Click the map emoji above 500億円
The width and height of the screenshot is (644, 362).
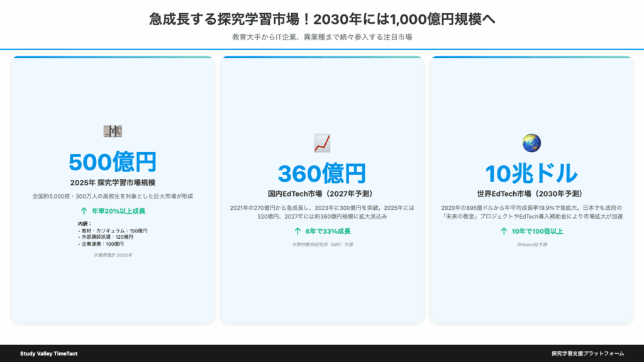[x=113, y=131]
